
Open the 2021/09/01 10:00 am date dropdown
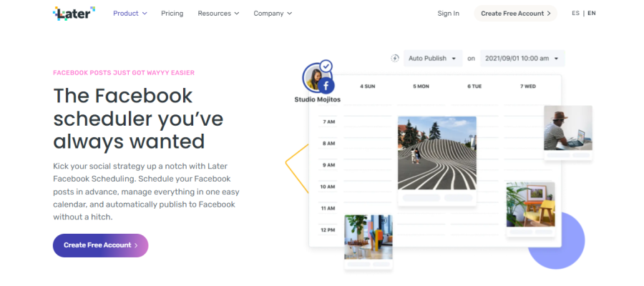pos(522,58)
